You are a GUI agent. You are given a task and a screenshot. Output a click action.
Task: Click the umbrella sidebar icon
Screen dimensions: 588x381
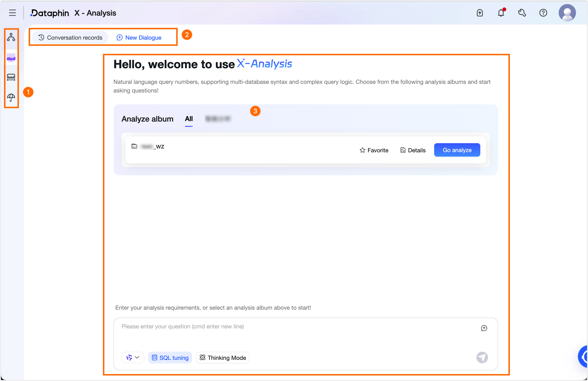(x=11, y=97)
